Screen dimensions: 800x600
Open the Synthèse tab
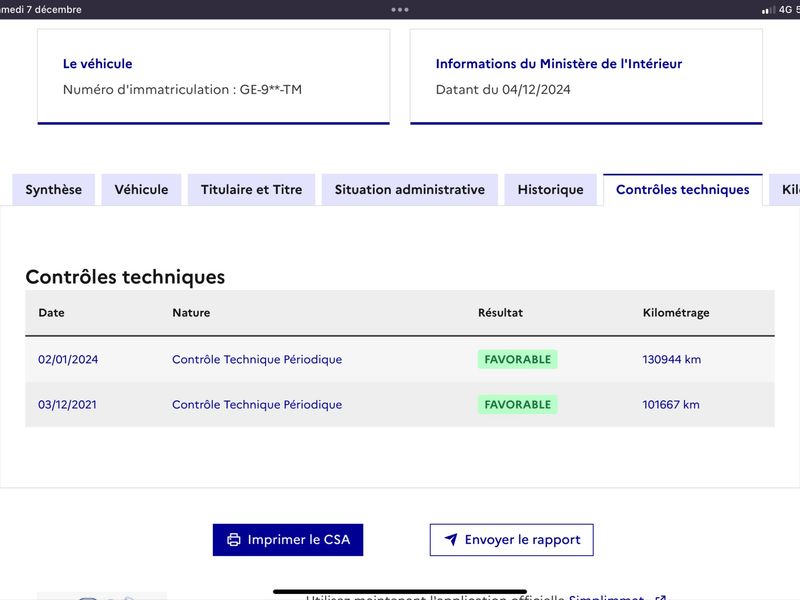pos(54,190)
